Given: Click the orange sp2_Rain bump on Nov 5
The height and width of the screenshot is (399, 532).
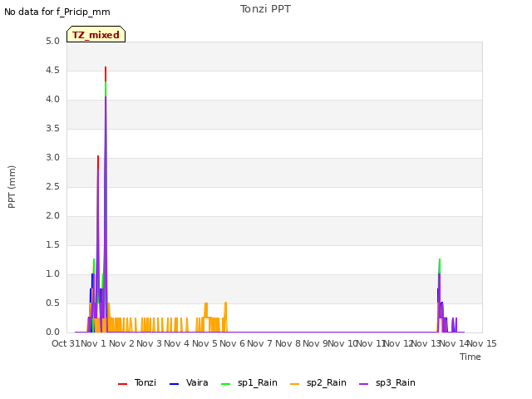Looking at the screenshot, I should 206,310.
